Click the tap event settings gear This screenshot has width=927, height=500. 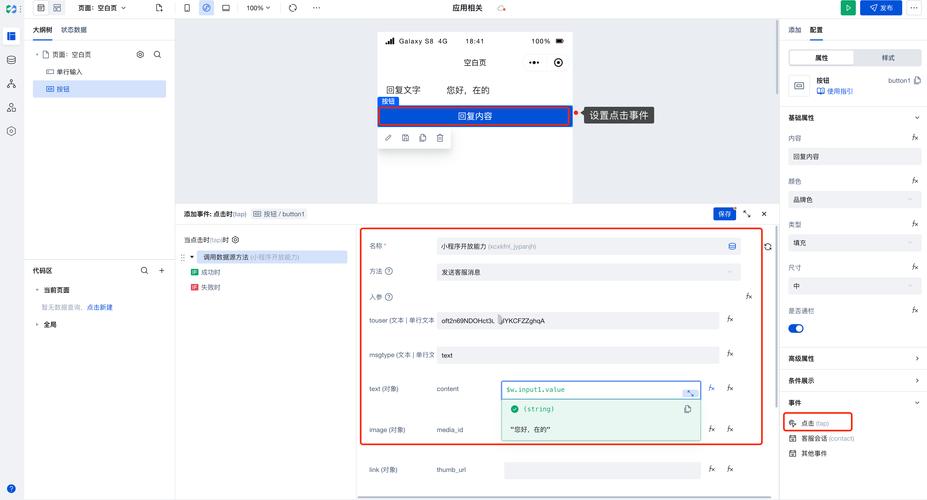(235, 240)
